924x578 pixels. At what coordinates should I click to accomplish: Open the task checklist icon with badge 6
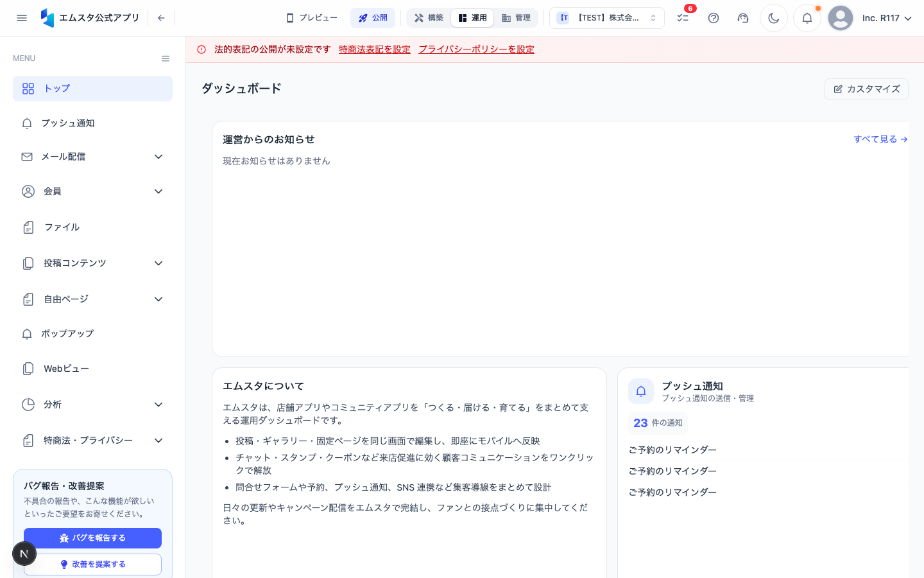click(x=683, y=18)
